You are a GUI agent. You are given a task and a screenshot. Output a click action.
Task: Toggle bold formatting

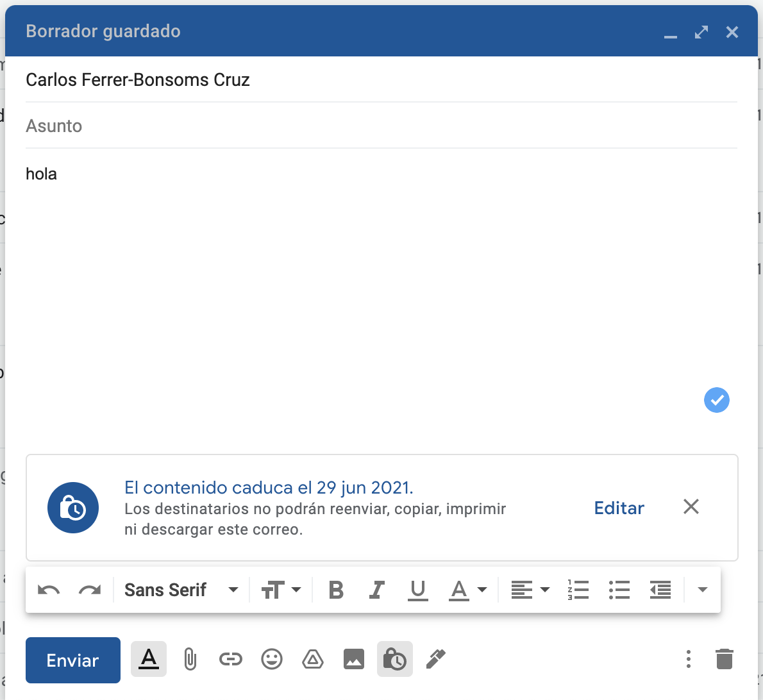pyautogui.click(x=336, y=590)
